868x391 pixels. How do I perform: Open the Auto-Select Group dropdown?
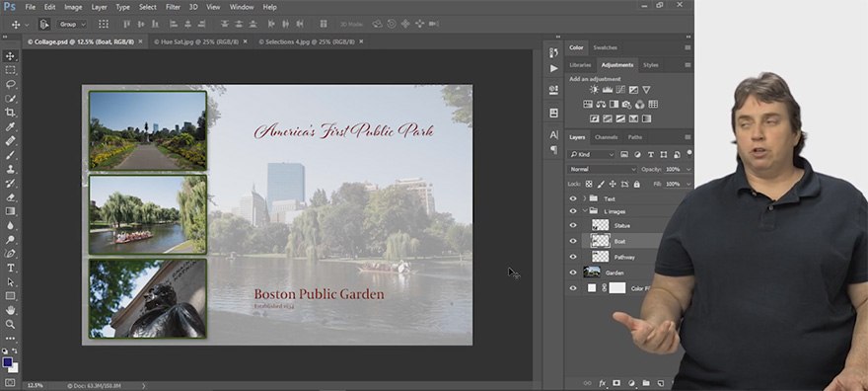(x=72, y=25)
